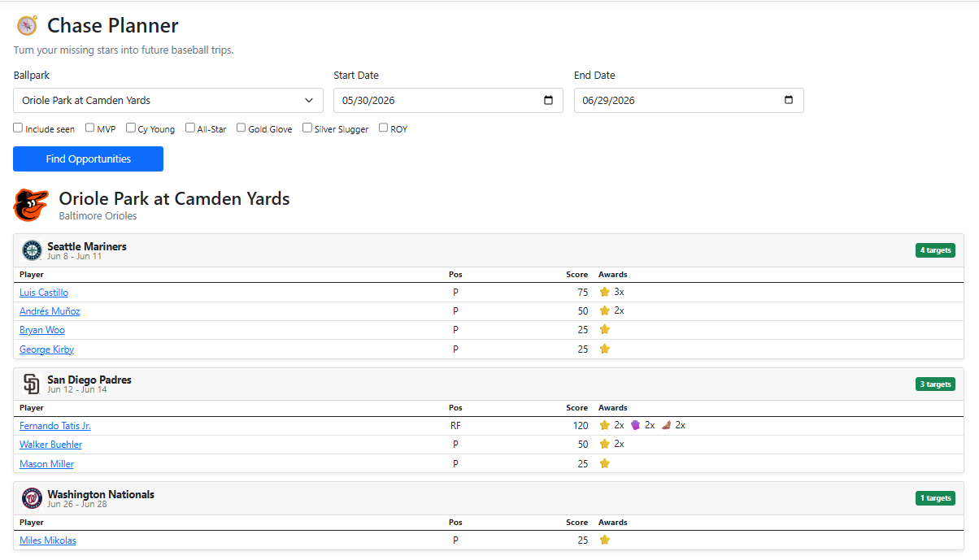
Task: Click the Chase Planner compass icon
Action: coord(27,25)
